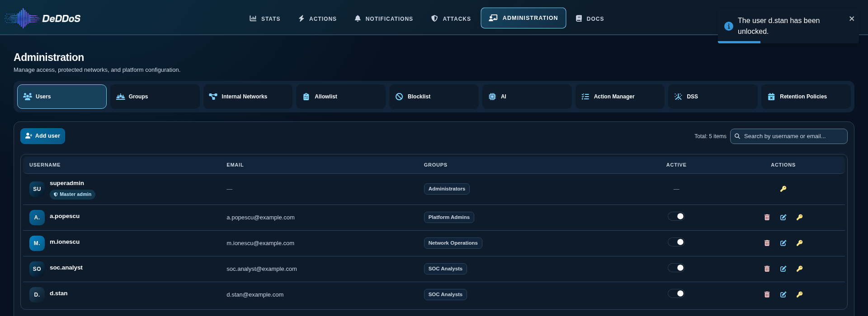Delete the a.popescu user via trash icon
This screenshot has height=316, width=868.
pos(767,218)
